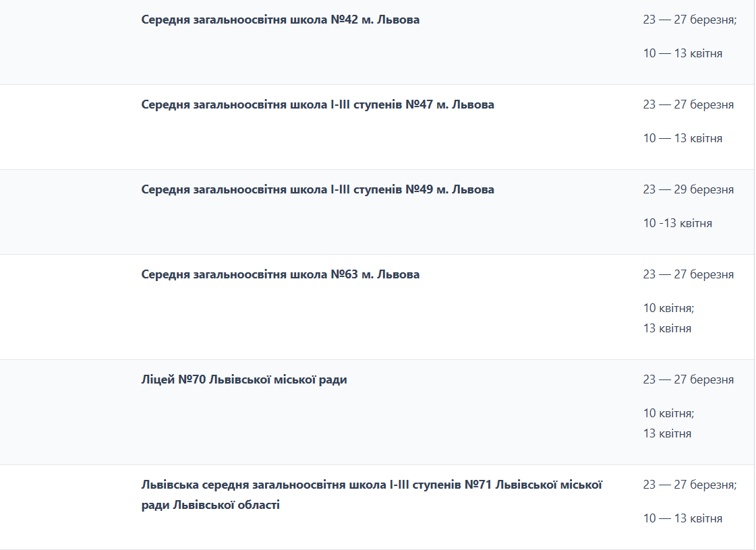Click "10 квітня;" in Ліцей №70 row
756x550 pixels.
pyautogui.click(x=668, y=413)
